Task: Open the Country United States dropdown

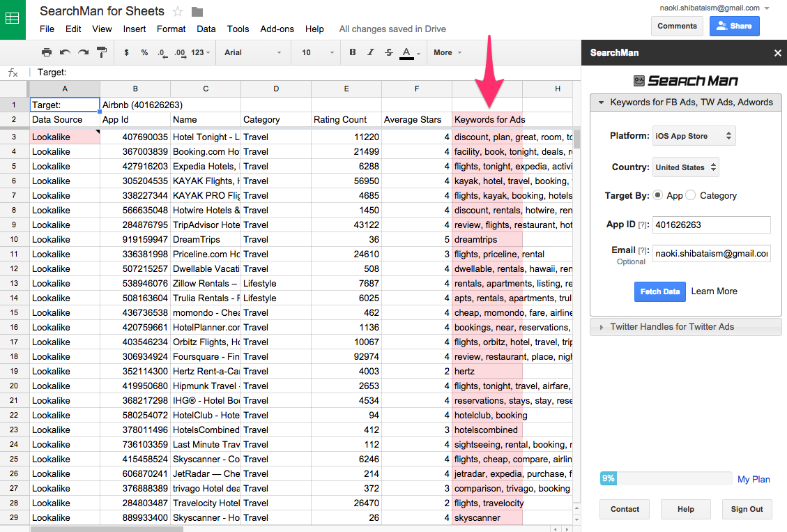Action: click(x=686, y=167)
